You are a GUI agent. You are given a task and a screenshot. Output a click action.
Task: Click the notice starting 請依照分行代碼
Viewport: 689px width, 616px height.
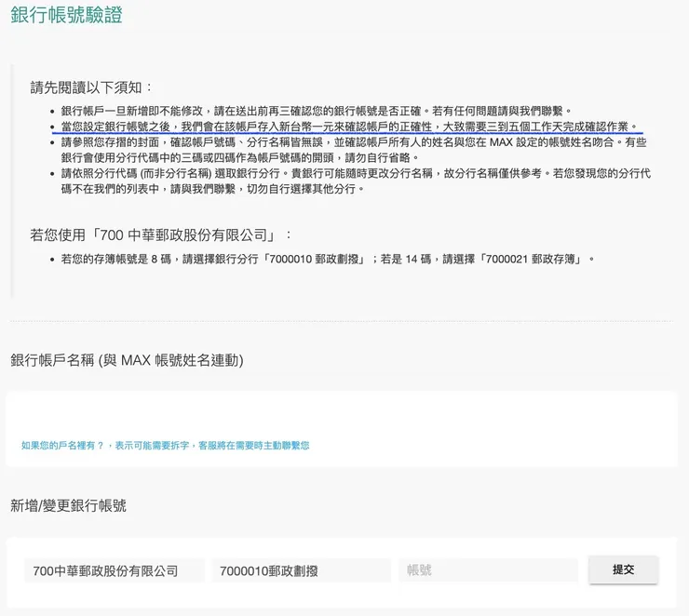pos(356,181)
